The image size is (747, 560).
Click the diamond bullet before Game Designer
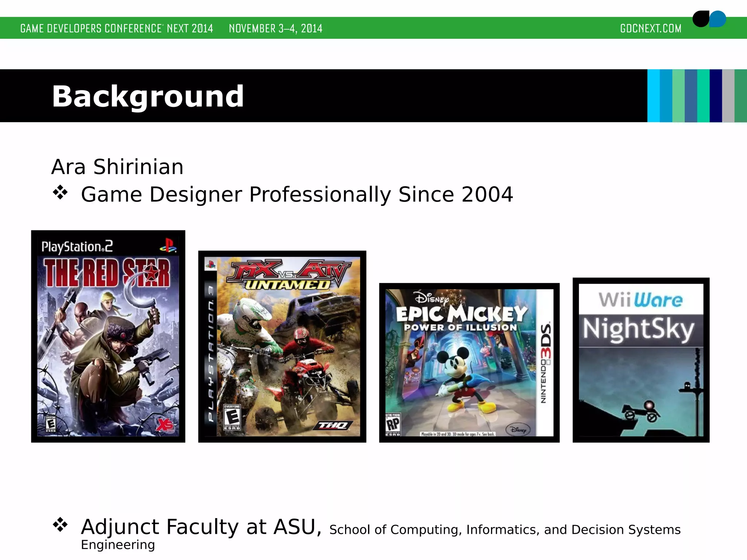point(60,192)
